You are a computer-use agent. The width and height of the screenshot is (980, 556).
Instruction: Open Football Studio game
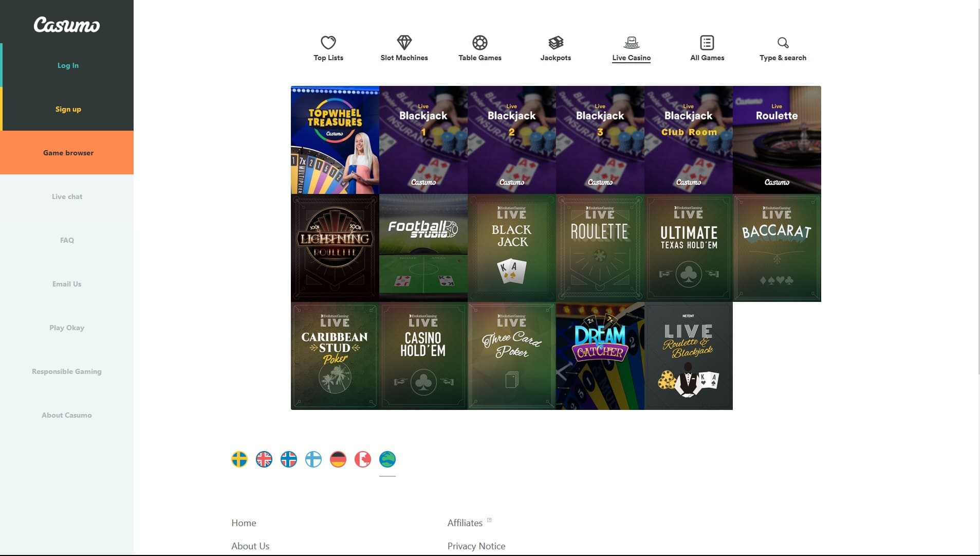pos(423,248)
